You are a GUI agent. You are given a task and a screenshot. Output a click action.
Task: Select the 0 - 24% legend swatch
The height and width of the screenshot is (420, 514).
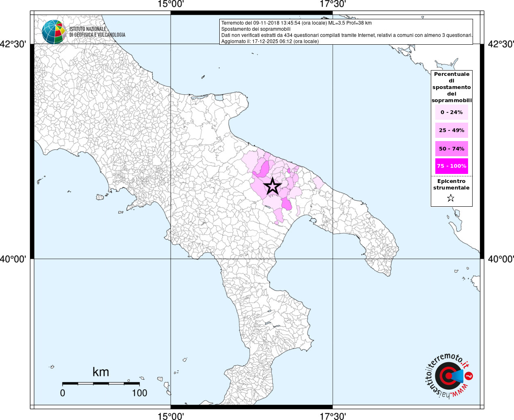coord(452,112)
